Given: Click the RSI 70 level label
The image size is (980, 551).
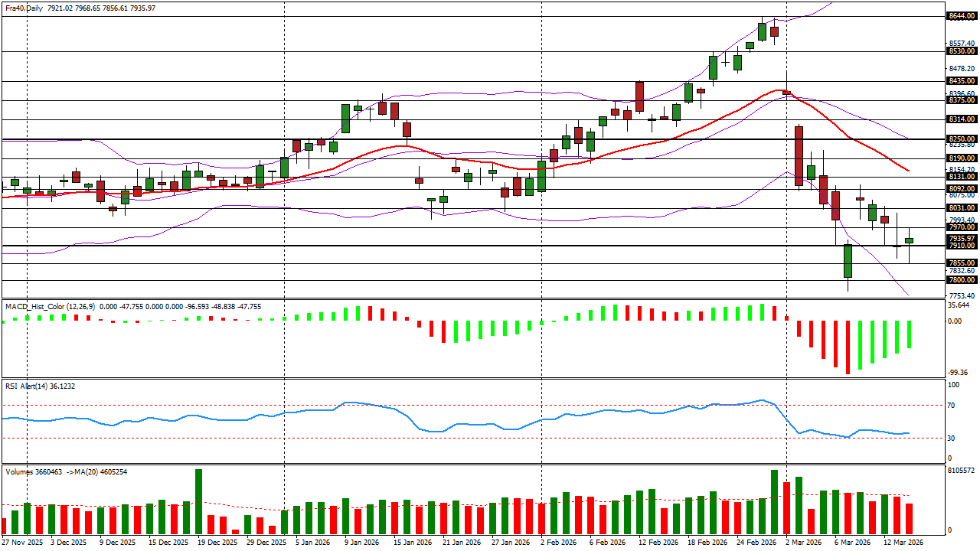Looking at the screenshot, I should 952,405.
